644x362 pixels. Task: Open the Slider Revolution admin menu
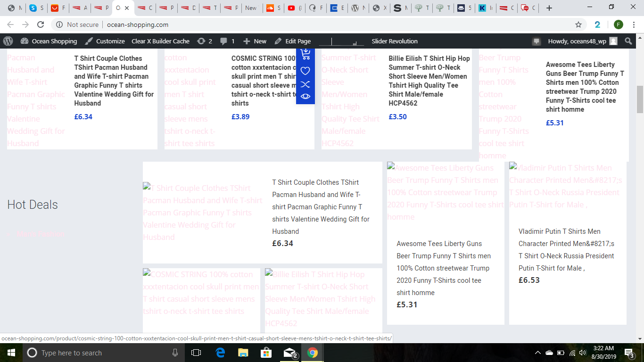394,41
